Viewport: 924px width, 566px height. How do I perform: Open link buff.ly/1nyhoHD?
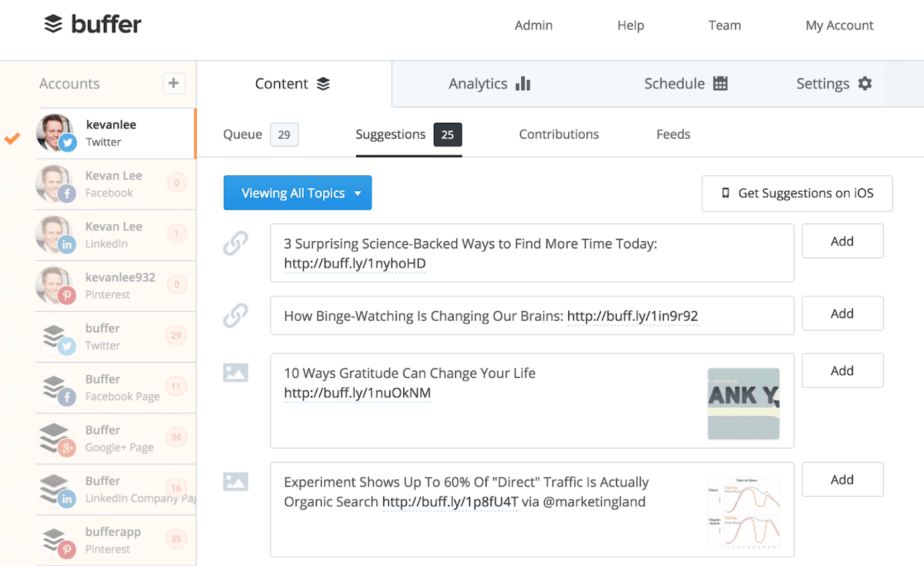[x=355, y=263]
